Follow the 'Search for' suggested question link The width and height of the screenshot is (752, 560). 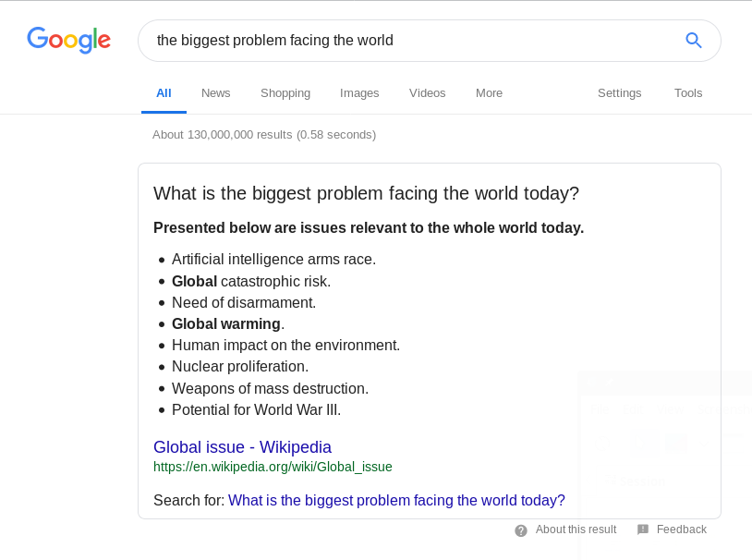(x=396, y=501)
